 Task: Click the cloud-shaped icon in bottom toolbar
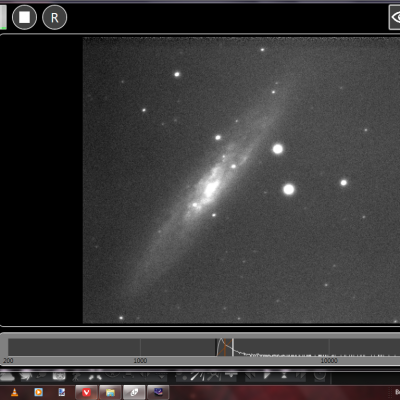7,376
